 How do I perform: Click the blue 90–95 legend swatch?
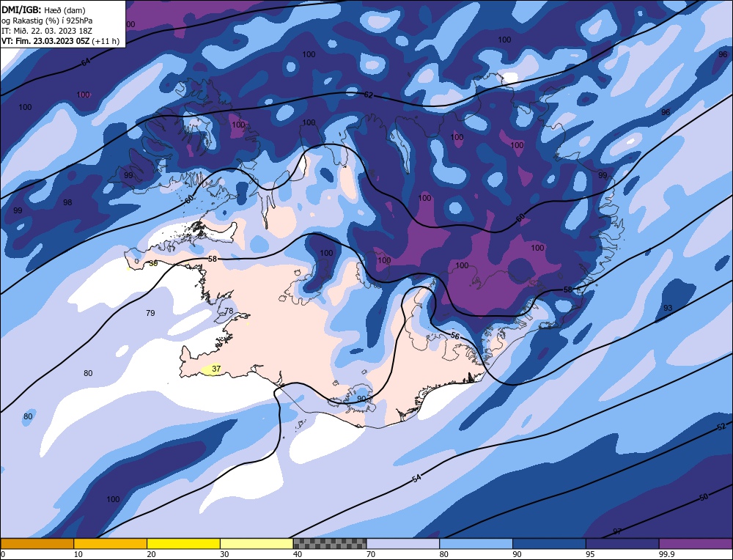tap(549, 543)
